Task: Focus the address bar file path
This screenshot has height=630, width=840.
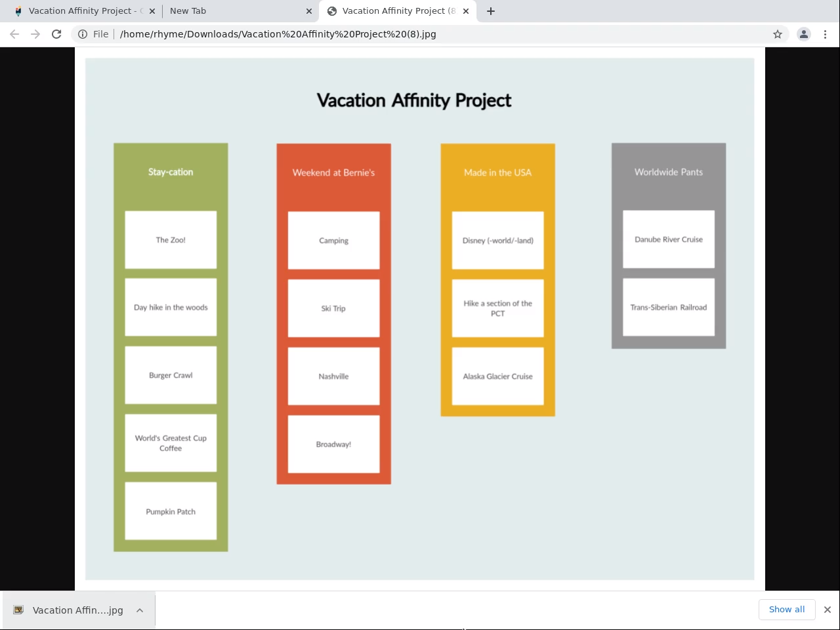Action: pyautogui.click(x=278, y=34)
